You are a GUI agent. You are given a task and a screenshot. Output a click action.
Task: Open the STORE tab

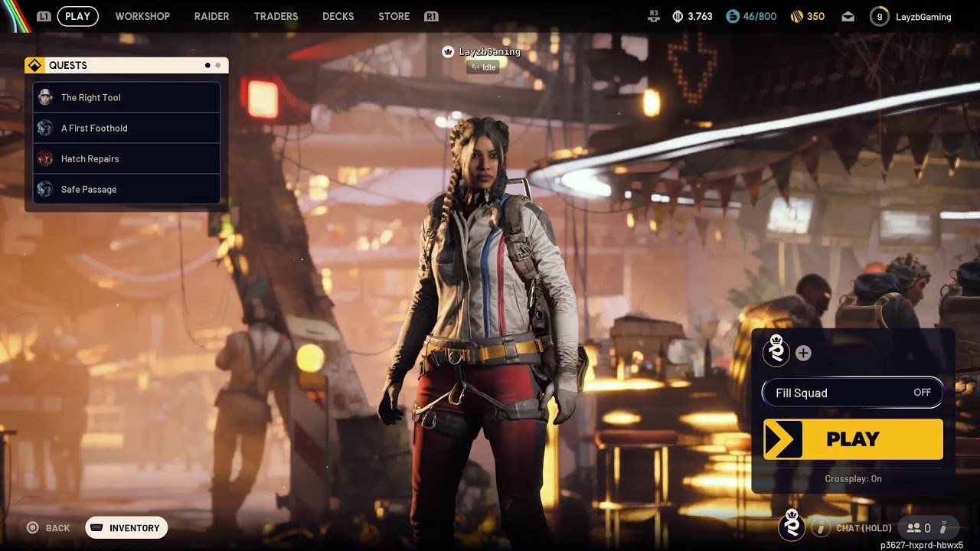[394, 16]
